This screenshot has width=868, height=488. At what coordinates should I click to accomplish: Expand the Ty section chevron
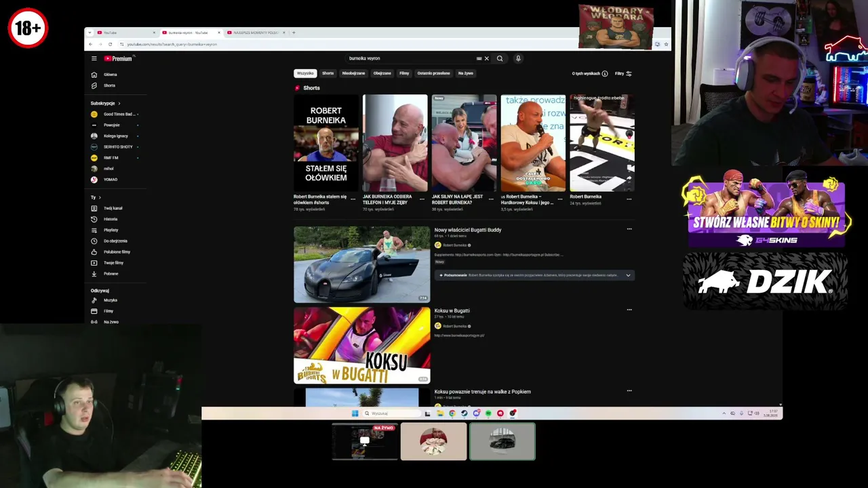[100, 197]
